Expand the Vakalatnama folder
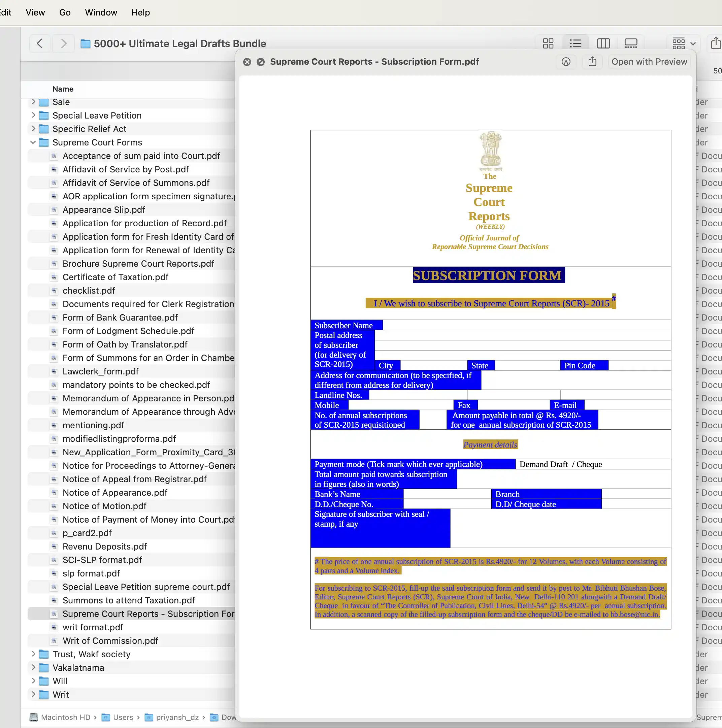The width and height of the screenshot is (722, 728). coord(34,667)
